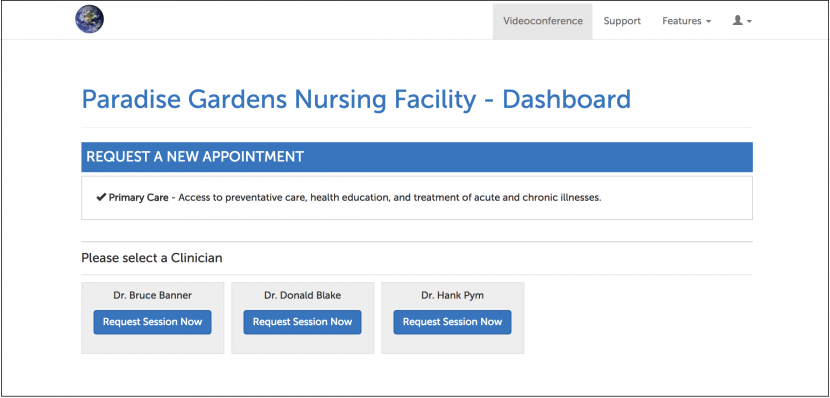This screenshot has height=398, width=830.
Task: Click the Dr. Bruce Banner clinician card
Action: pyautogui.click(x=152, y=318)
